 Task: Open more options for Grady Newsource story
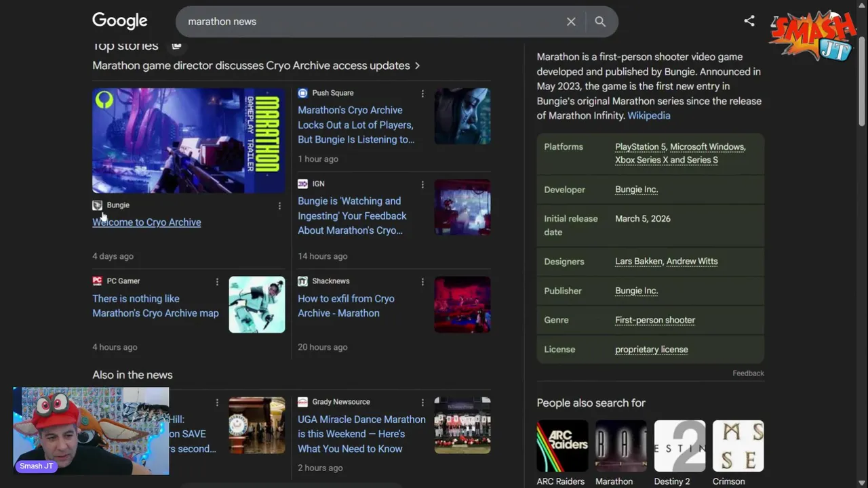(x=422, y=402)
